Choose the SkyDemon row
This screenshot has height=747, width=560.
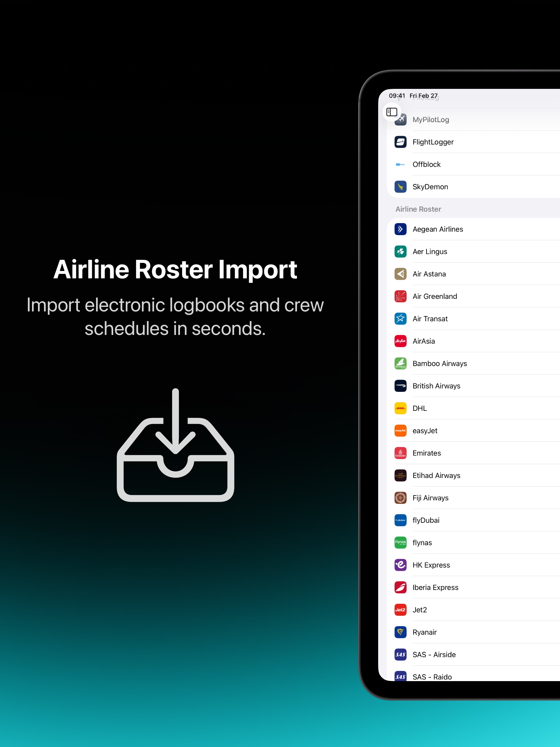pyautogui.click(x=474, y=187)
